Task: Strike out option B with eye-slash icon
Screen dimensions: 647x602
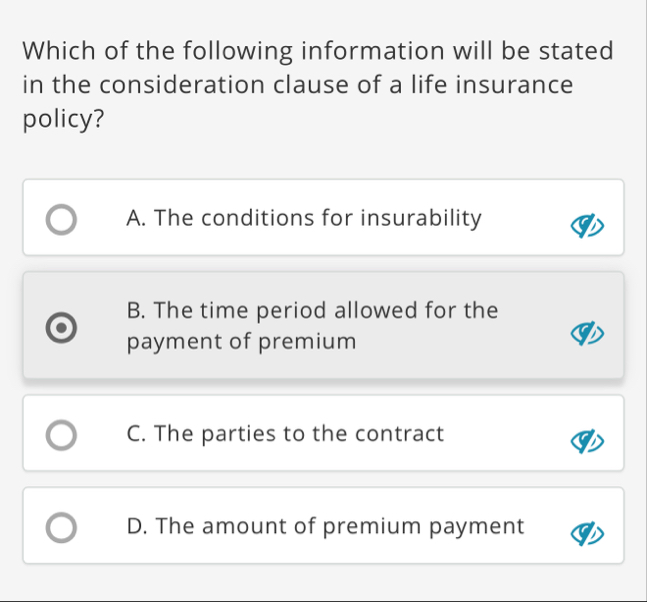Action: click(587, 333)
